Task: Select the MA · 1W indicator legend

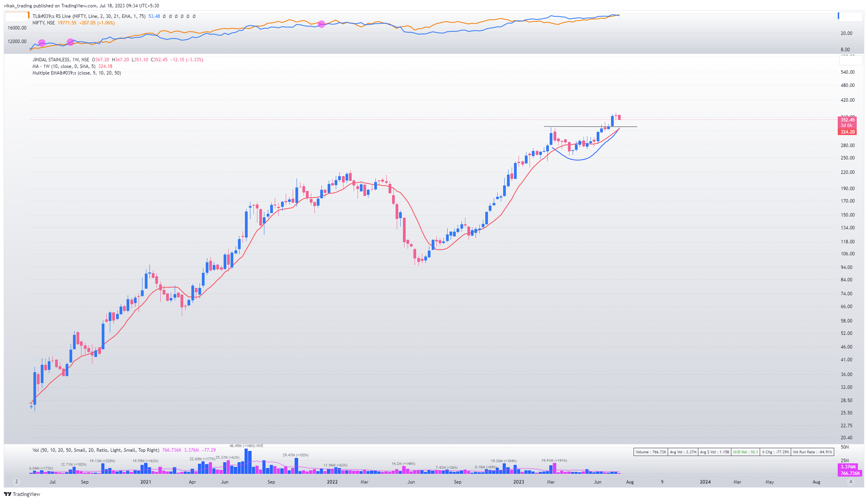Action: (64, 66)
